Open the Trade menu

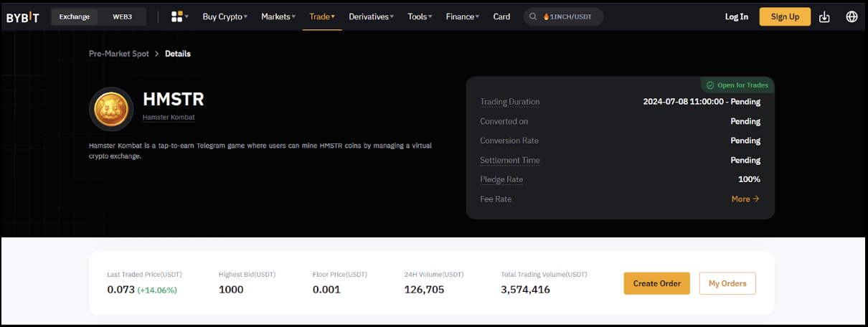click(321, 16)
